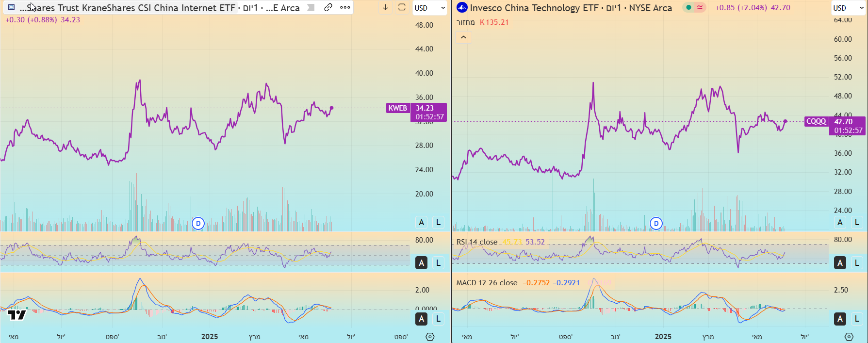Click the dividend D marker on KWEB chart
This screenshot has width=868, height=343.
(x=198, y=223)
